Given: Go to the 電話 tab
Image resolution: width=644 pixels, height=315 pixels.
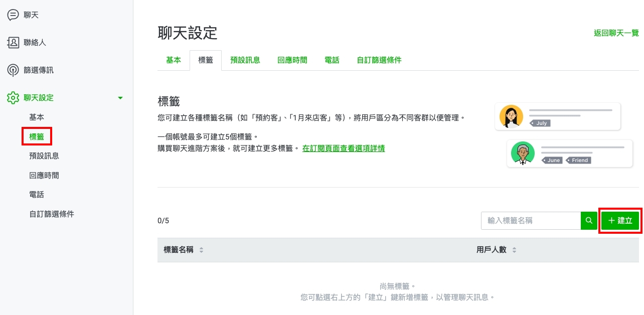Looking at the screenshot, I should tap(332, 60).
